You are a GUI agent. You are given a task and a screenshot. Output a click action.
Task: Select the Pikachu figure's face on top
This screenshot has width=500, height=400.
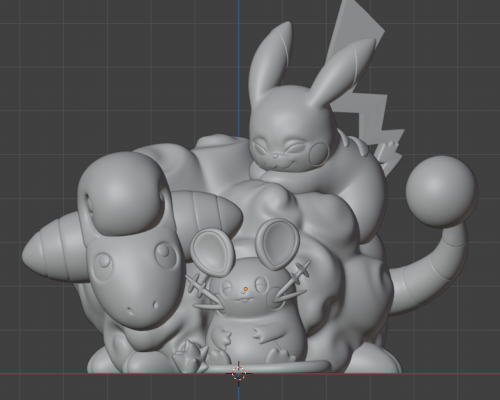[288, 146]
